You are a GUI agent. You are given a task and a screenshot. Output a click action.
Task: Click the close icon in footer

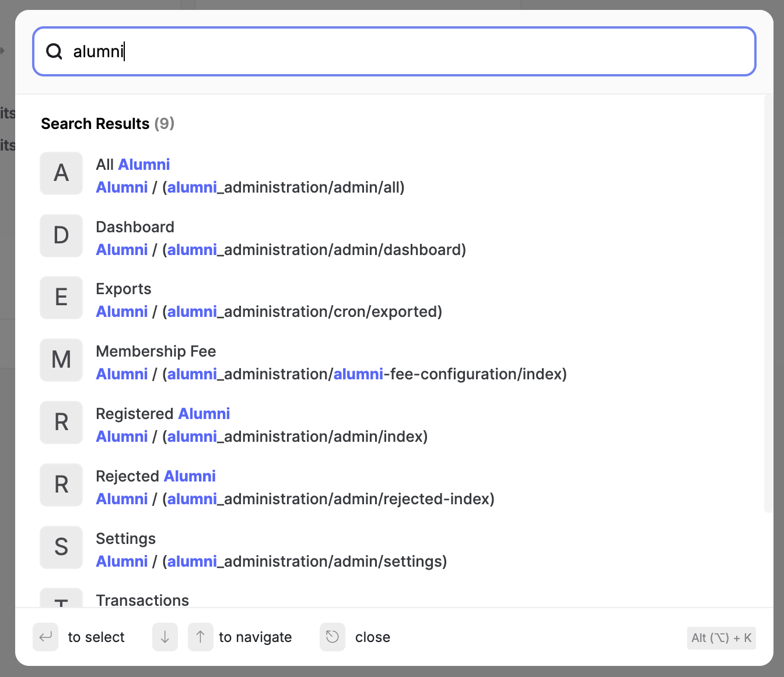coord(332,637)
